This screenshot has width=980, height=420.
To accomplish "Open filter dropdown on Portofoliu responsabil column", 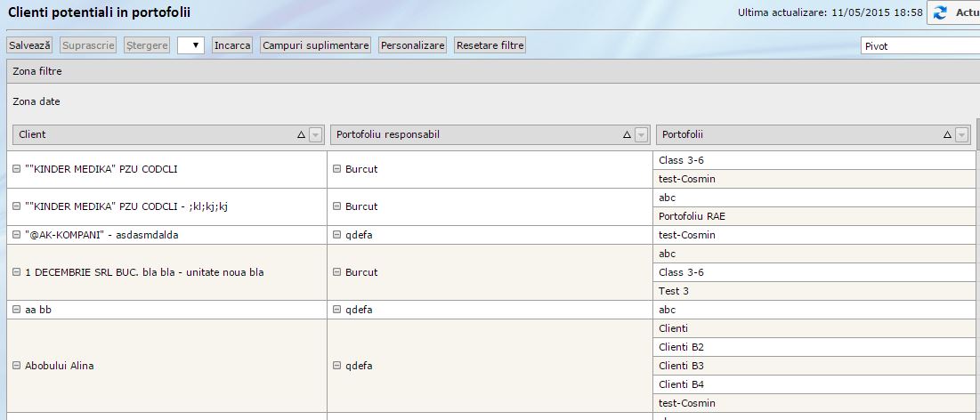I will click(x=640, y=134).
